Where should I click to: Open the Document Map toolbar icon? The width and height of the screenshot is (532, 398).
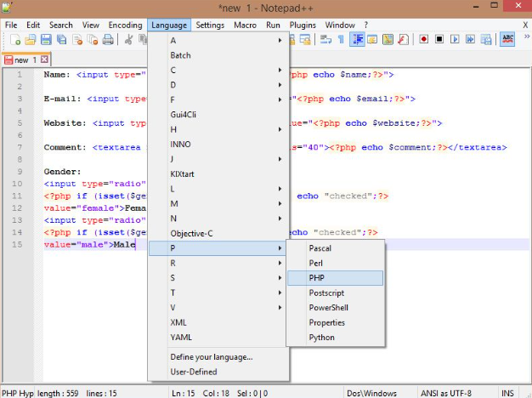(388, 40)
